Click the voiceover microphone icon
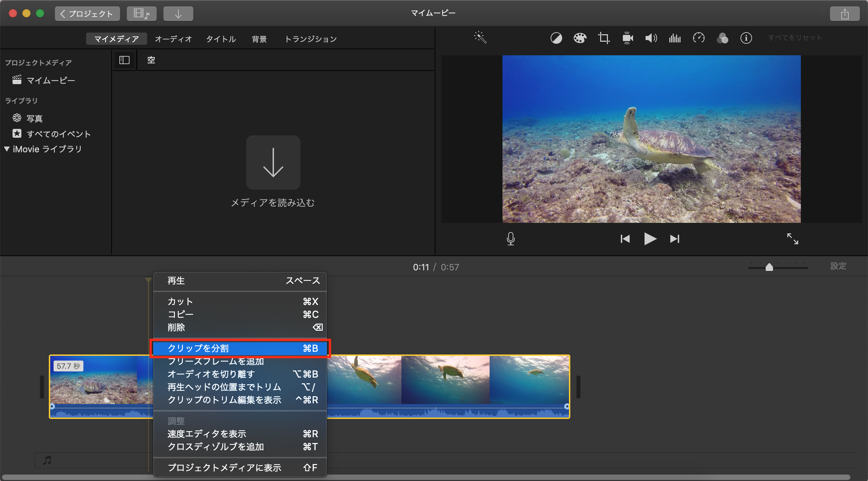Screen dimensions: 868x481 (x=511, y=239)
